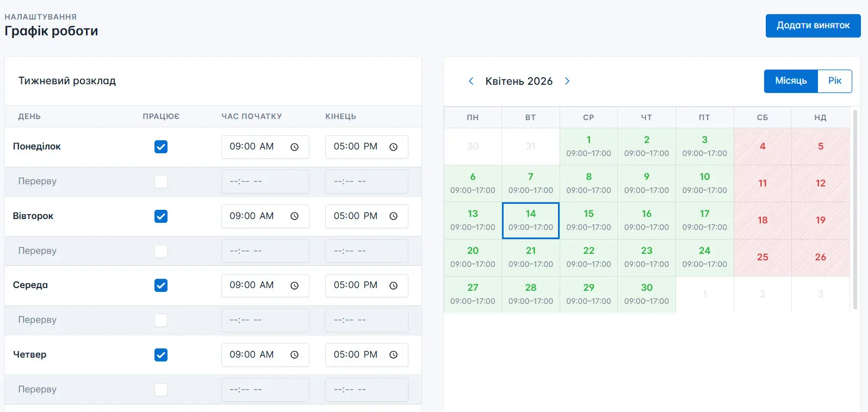The height and width of the screenshot is (412, 868).
Task: Disable working day for Середа
Action: (x=161, y=285)
